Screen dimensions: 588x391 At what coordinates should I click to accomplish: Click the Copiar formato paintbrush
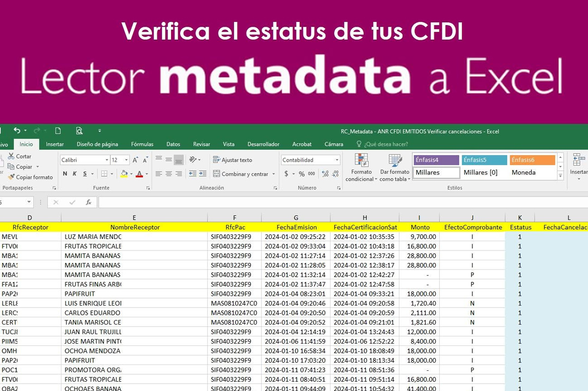pyautogui.click(x=30, y=177)
